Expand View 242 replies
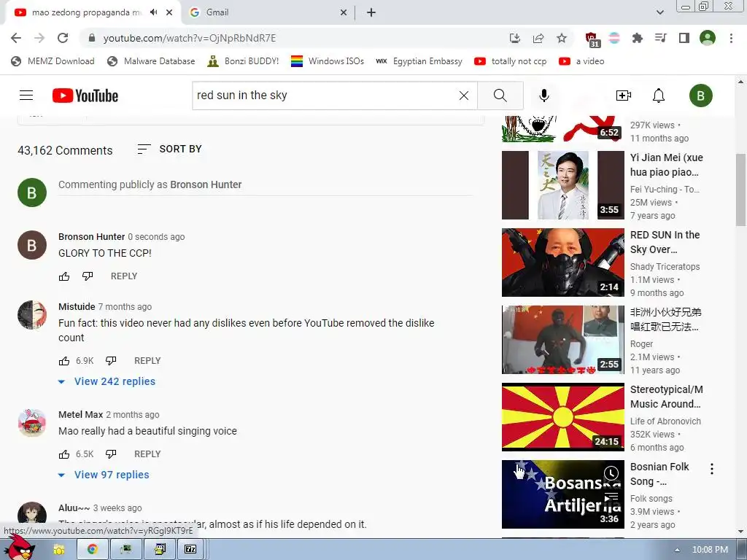Screen dimensions: 747x560 (107, 381)
